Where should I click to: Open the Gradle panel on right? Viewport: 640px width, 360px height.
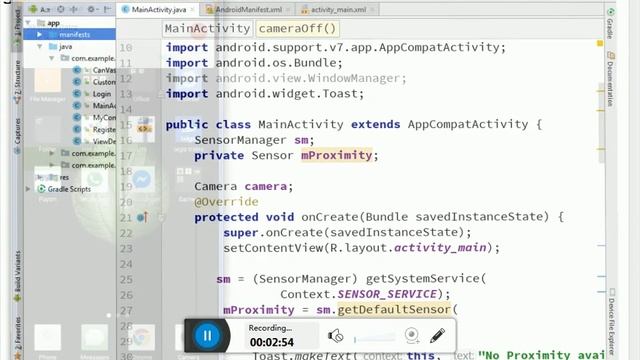pos(610,24)
